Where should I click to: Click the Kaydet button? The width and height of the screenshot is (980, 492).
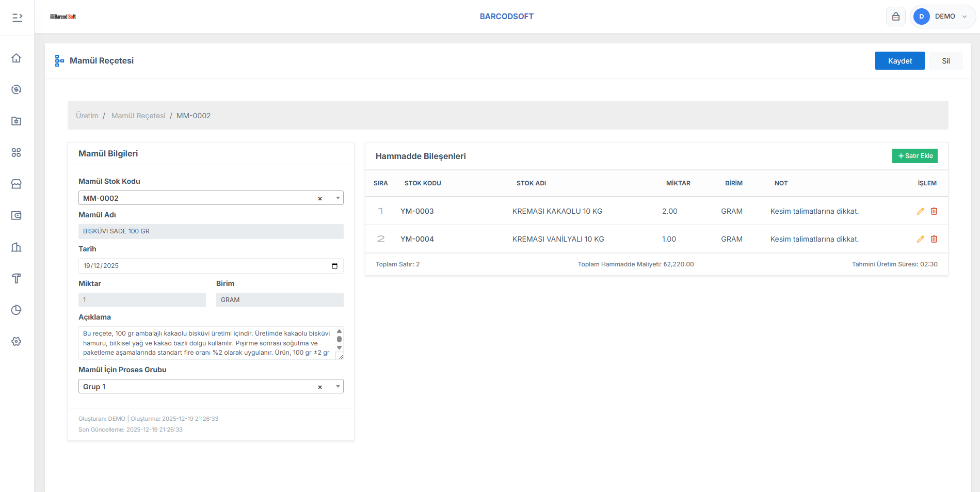[899, 61]
